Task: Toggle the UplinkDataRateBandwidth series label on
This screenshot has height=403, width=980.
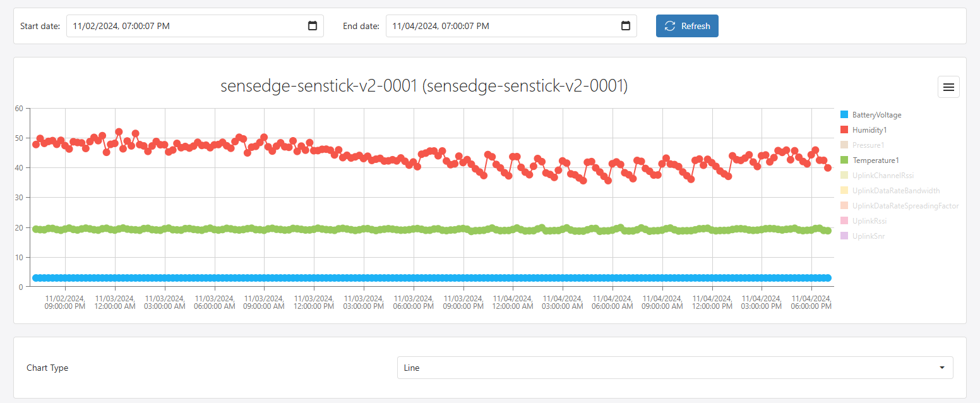Action: tap(895, 191)
